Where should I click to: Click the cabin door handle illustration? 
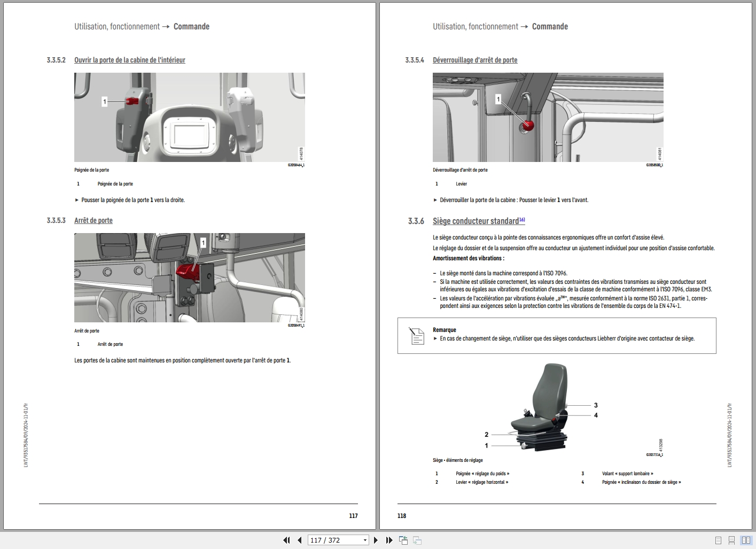pos(189,117)
